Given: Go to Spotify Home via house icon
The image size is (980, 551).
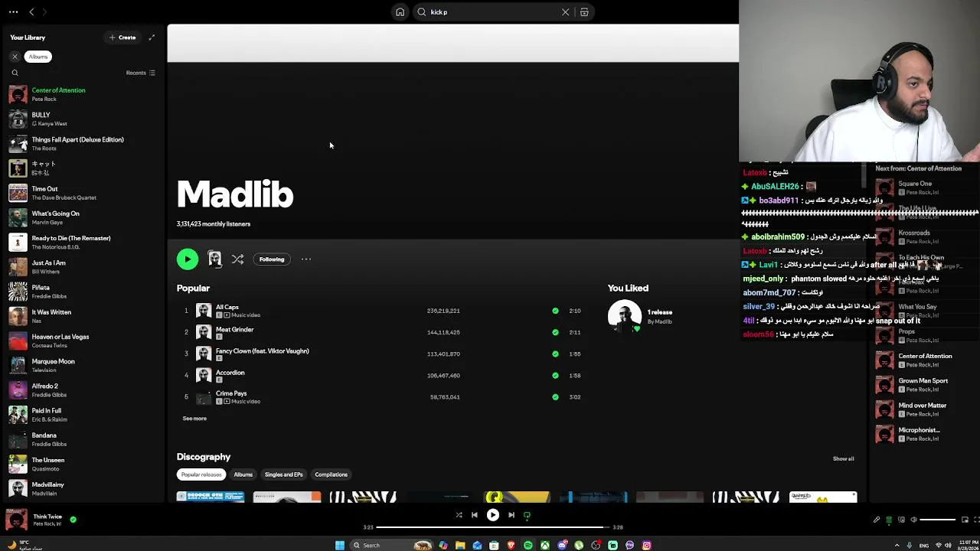Looking at the screenshot, I should tap(400, 12).
